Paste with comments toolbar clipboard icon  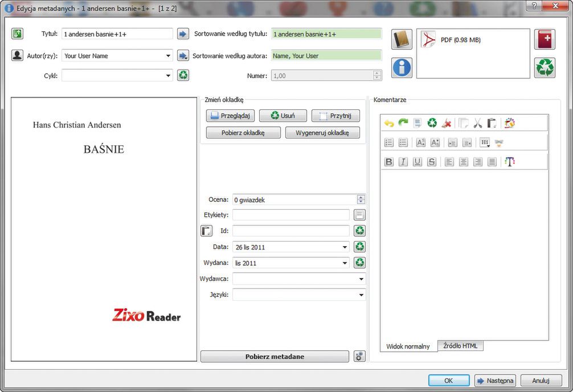(492, 123)
